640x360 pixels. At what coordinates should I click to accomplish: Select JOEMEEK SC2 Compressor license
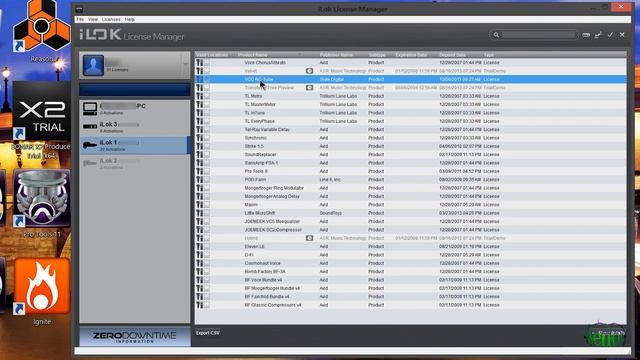pos(411,230)
